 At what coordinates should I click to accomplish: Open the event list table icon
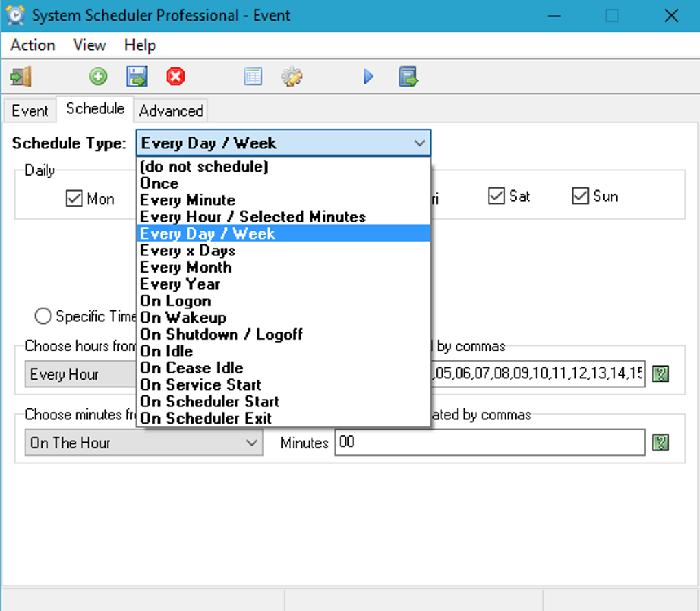click(x=253, y=76)
